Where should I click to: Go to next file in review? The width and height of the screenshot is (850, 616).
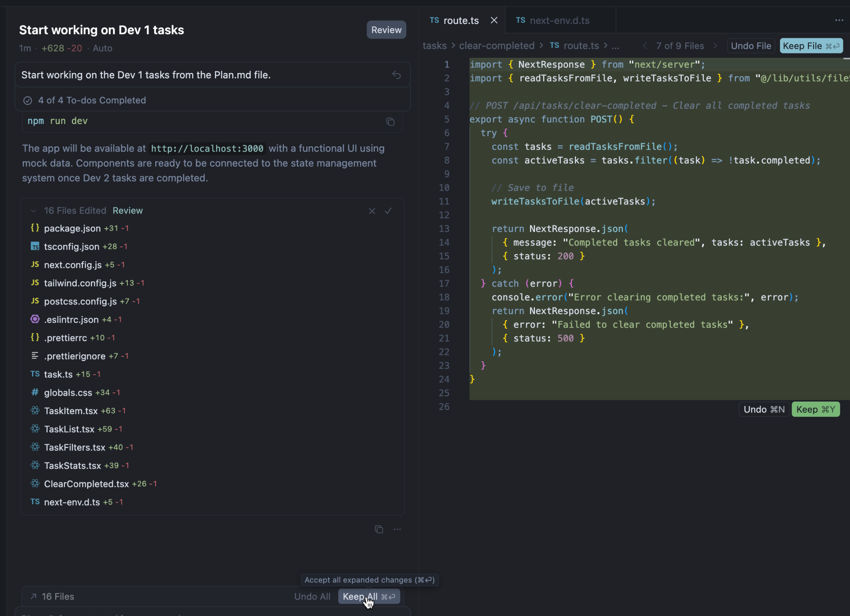pos(715,46)
